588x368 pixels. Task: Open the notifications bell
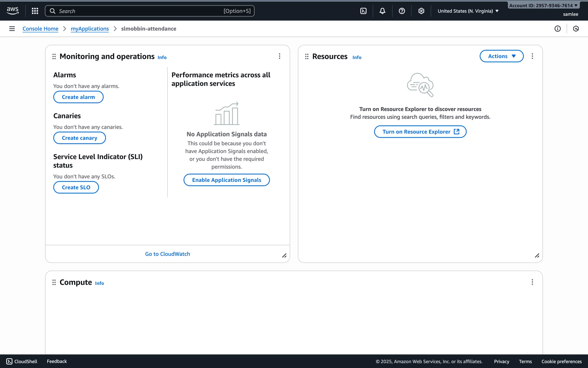click(382, 11)
